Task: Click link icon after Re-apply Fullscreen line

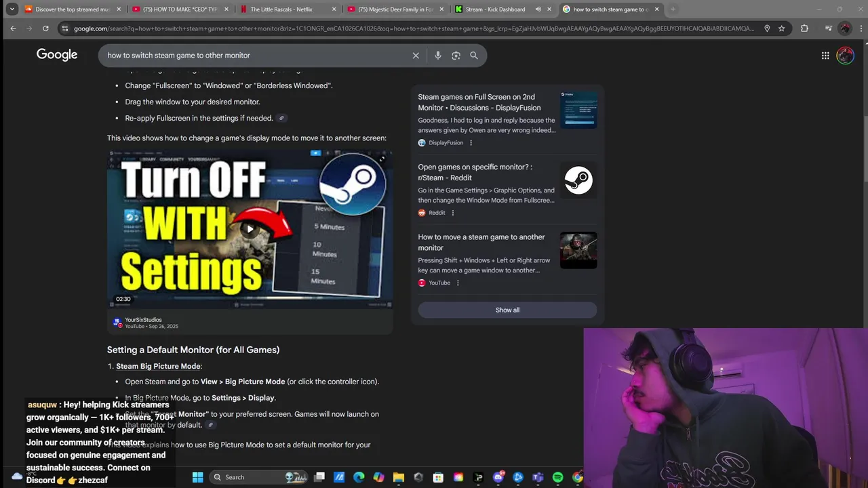Action: point(281,118)
